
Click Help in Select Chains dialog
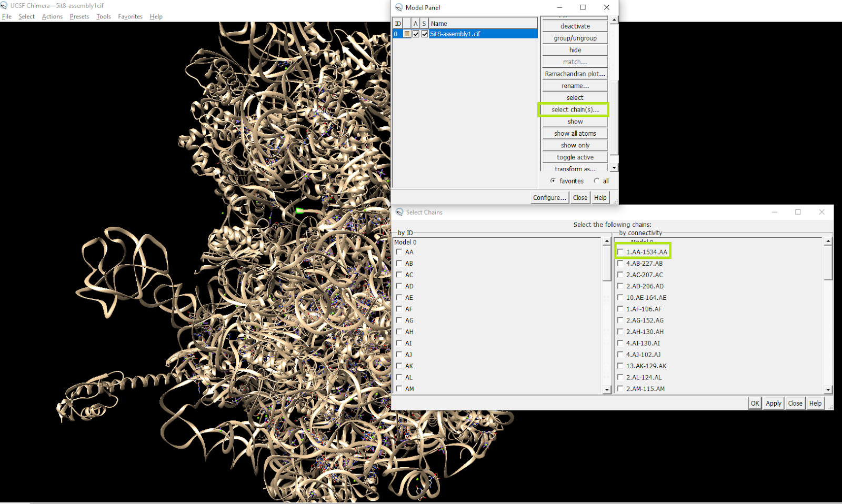[x=815, y=404]
